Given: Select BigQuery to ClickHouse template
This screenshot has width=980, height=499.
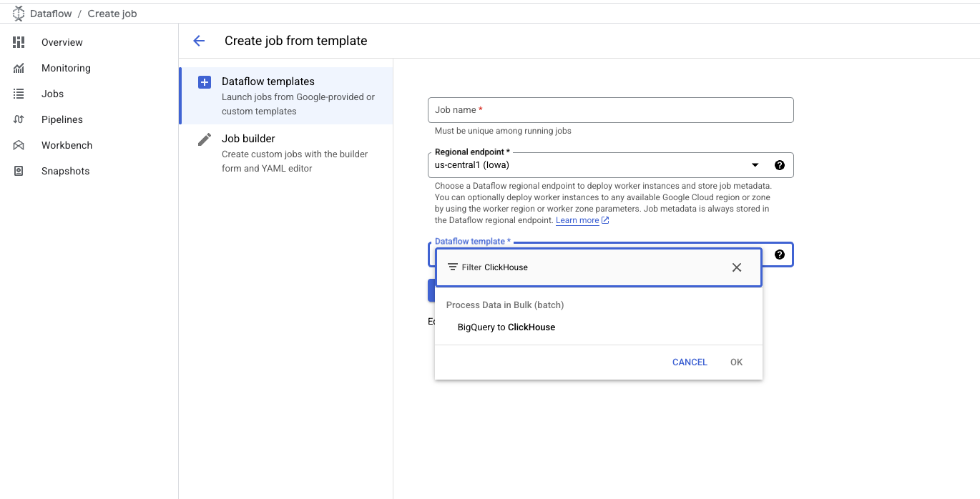Looking at the screenshot, I should [506, 327].
